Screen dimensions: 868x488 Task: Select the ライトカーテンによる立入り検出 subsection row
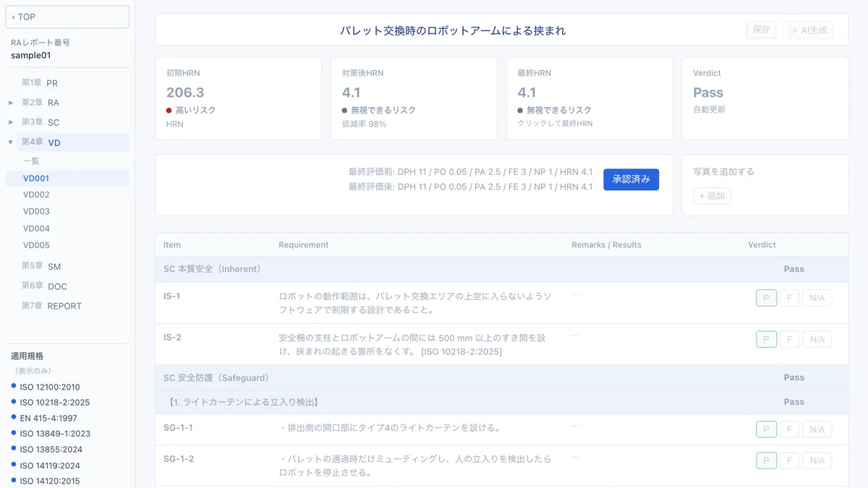click(x=501, y=402)
